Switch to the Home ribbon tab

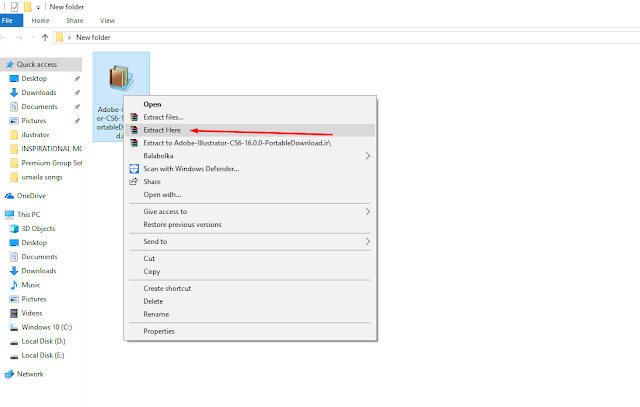click(40, 20)
